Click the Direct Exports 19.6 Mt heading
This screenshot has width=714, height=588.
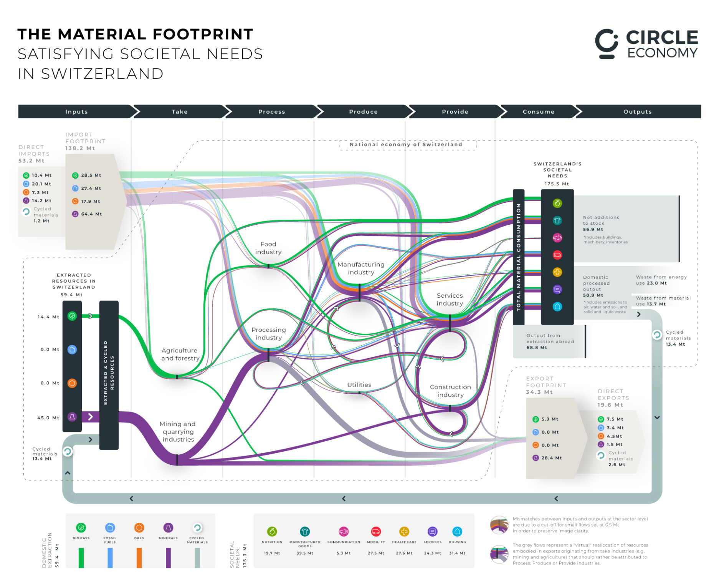613,398
